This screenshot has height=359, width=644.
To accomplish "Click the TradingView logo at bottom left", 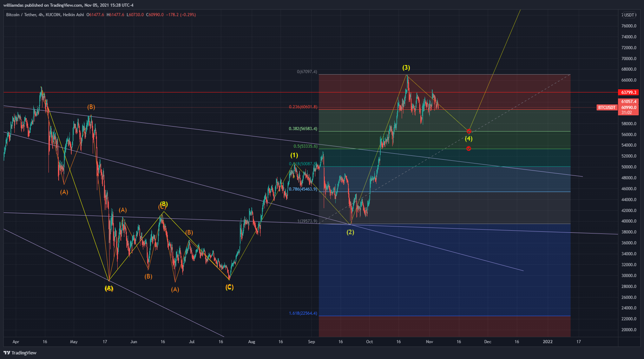I will 20,353.
